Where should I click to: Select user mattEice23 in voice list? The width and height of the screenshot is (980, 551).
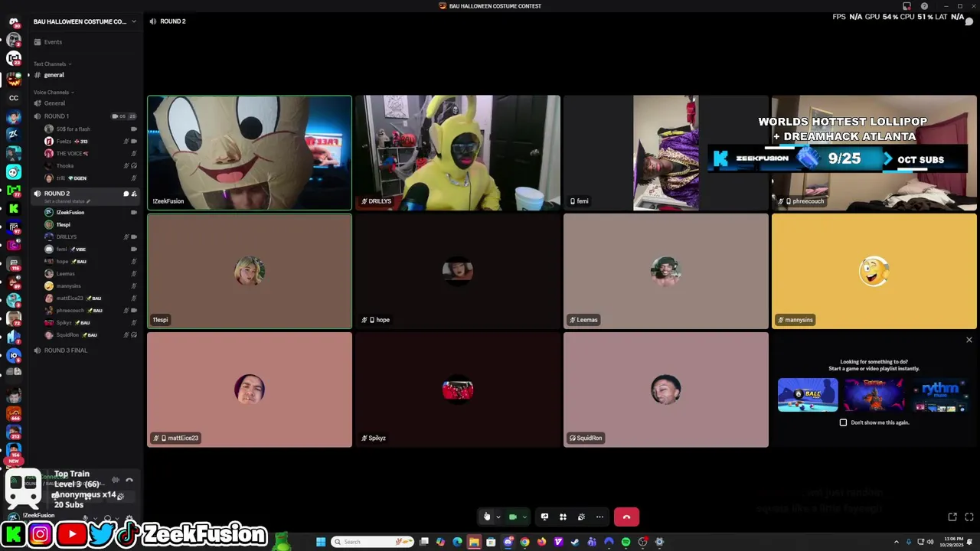coord(90,298)
